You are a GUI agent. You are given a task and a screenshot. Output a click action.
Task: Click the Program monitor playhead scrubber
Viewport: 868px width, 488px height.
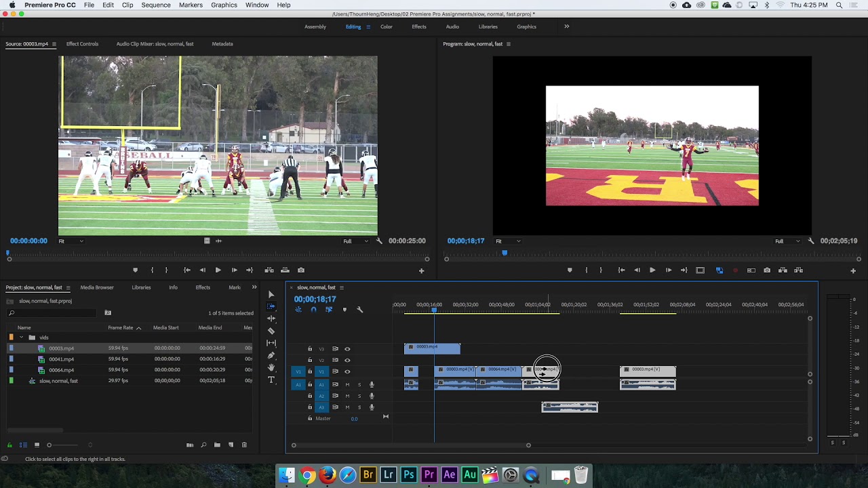[504, 253]
